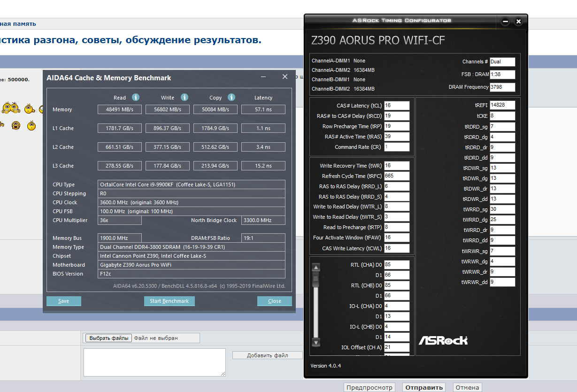Click the RAS# Active Time (tRAS) field
577x392 pixels.
point(397,137)
